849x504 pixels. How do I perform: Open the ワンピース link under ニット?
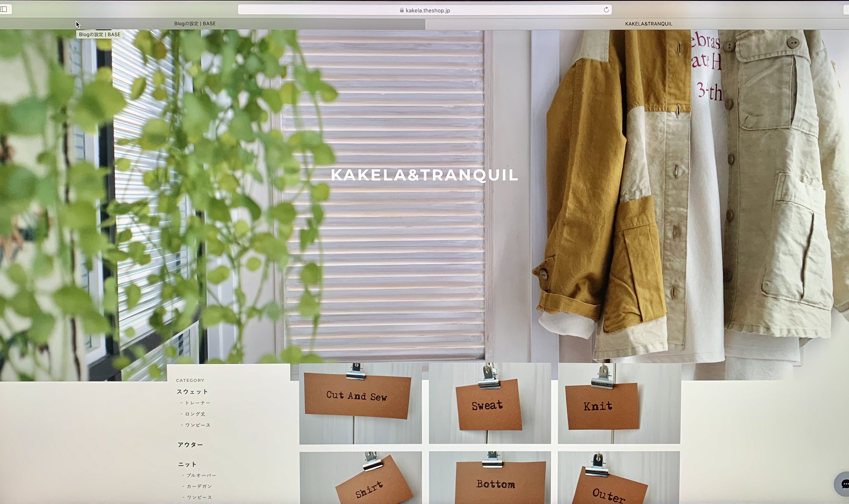click(x=199, y=498)
